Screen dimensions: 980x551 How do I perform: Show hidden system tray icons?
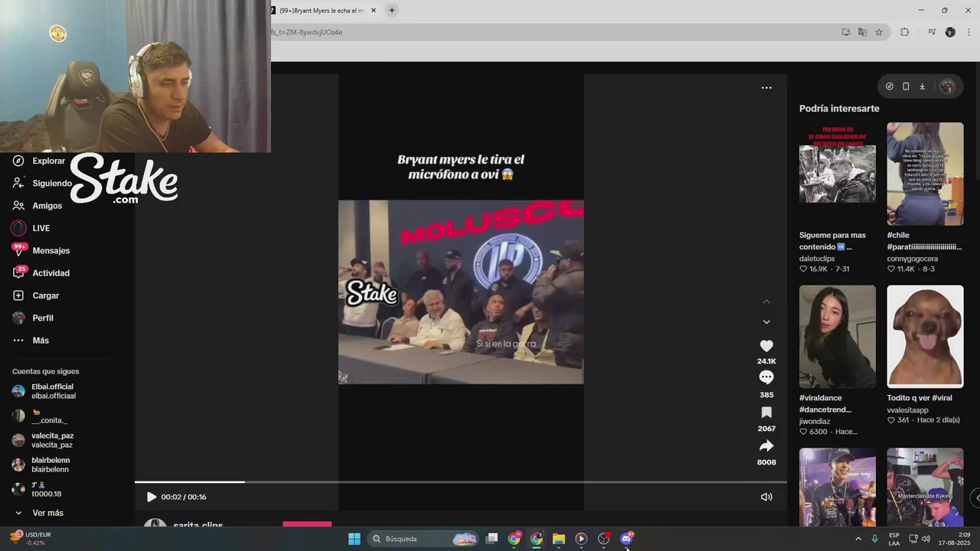coord(857,539)
